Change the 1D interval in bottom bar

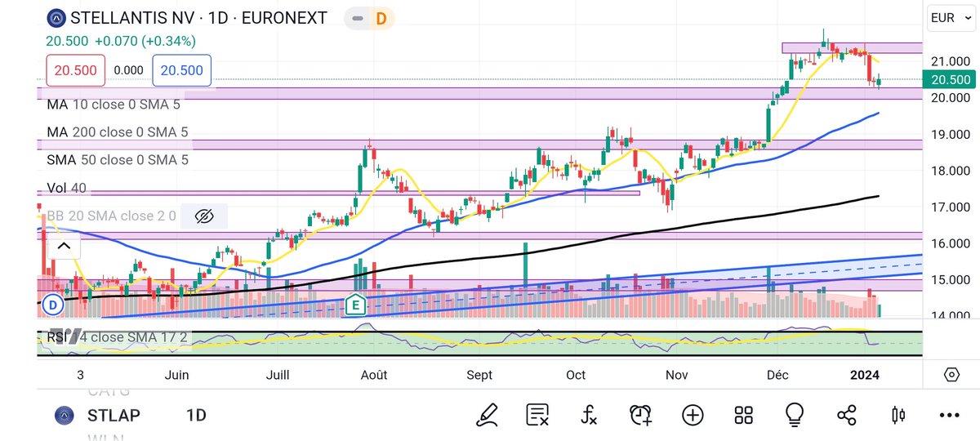click(x=196, y=415)
